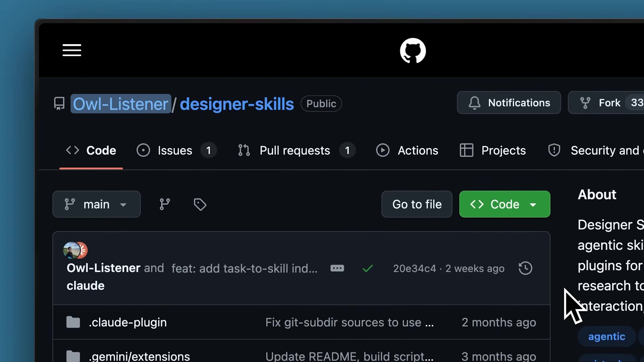Image resolution: width=644 pixels, height=362 pixels.
Task: Click the fork icon in Fork button
Action: tap(585, 103)
